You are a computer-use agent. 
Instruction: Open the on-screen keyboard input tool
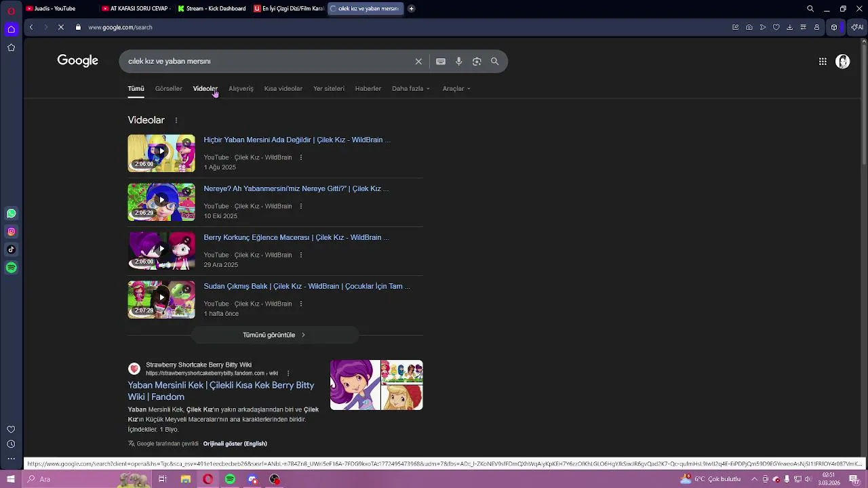point(441,62)
